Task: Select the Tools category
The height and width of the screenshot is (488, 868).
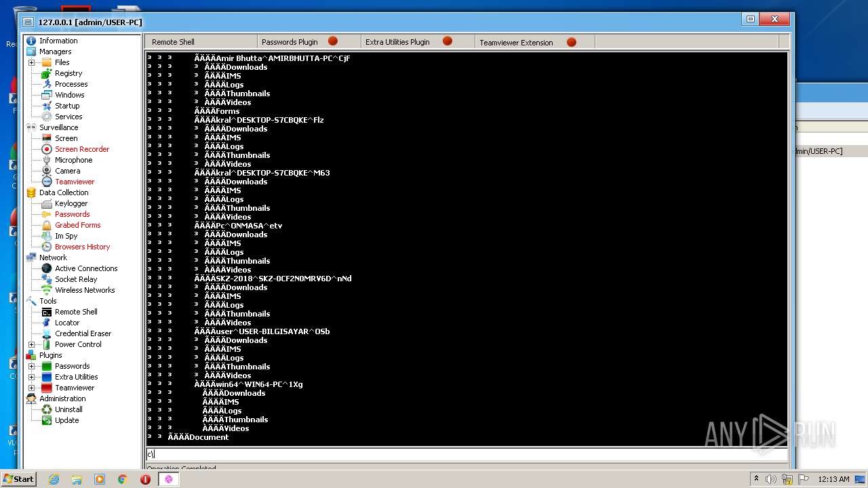Action: (x=47, y=301)
